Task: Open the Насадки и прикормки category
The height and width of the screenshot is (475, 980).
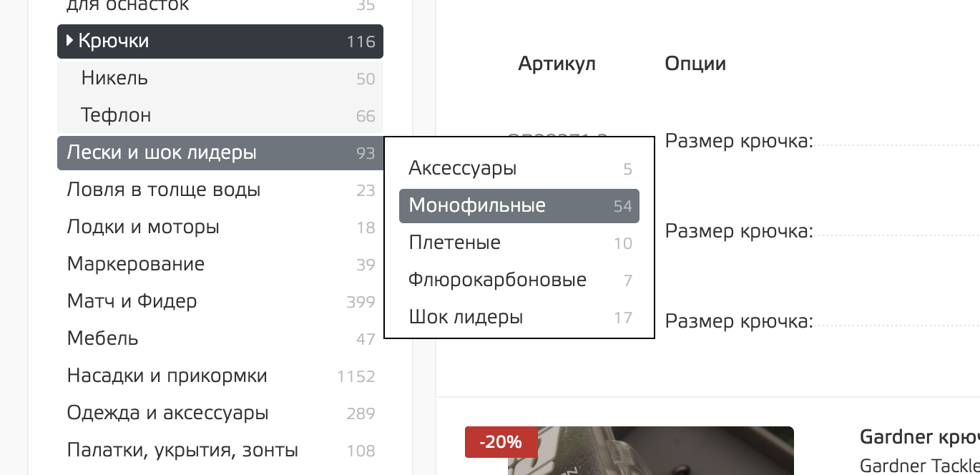Action: point(167,376)
